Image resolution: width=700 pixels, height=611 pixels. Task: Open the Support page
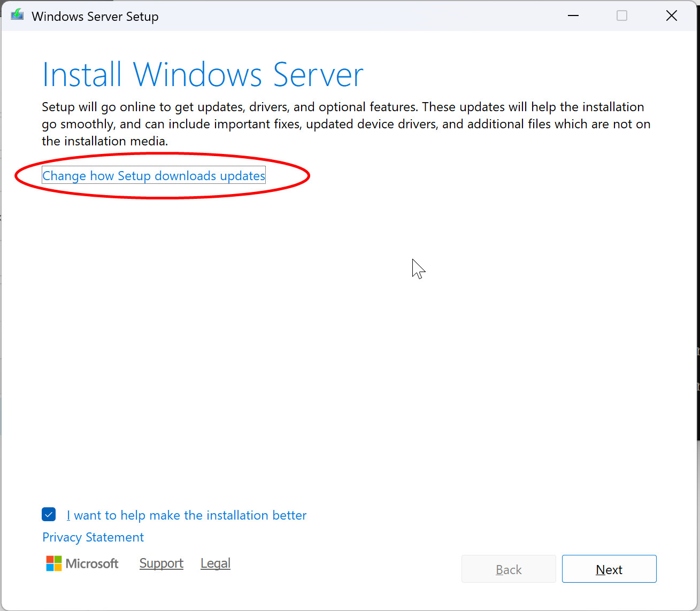(x=161, y=563)
